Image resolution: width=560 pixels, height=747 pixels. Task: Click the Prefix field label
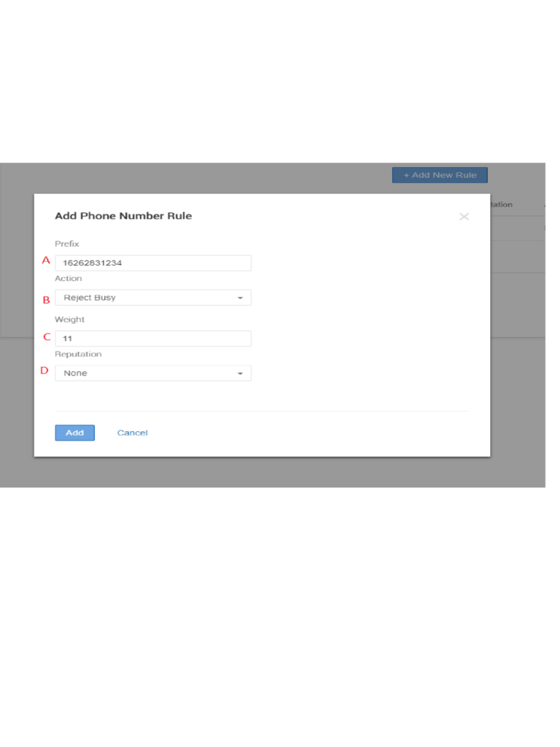point(67,244)
